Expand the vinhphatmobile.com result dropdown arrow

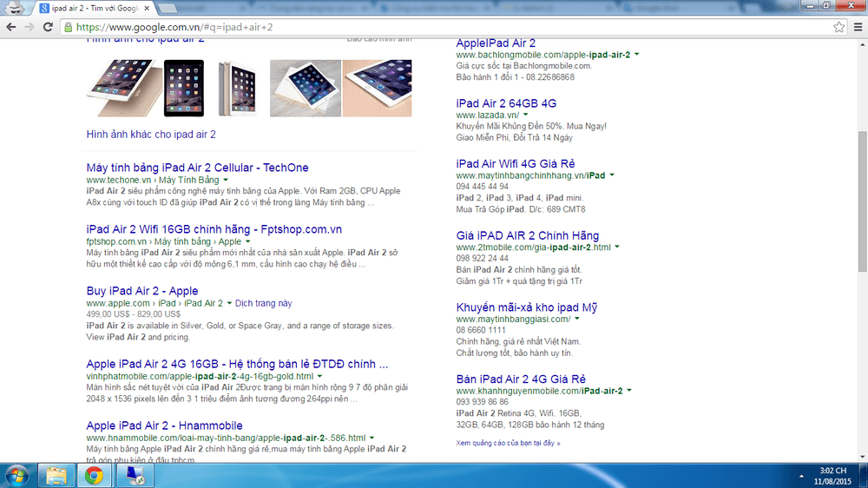[320, 376]
